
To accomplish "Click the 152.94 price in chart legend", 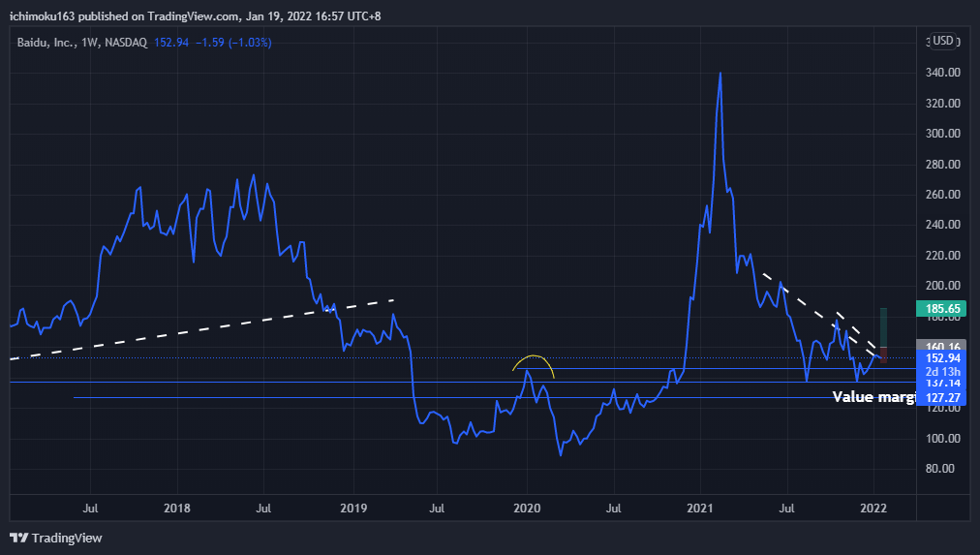I will coord(171,43).
